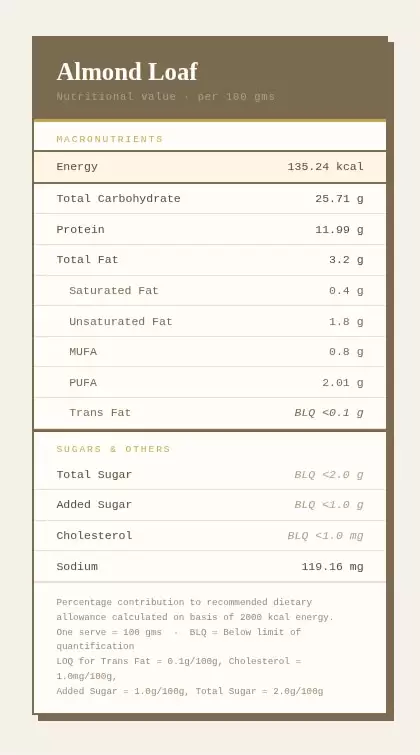The width and height of the screenshot is (420, 755).
Task: Click the 25.71 g carbohydrate value
Action: pyautogui.click(x=340, y=198)
